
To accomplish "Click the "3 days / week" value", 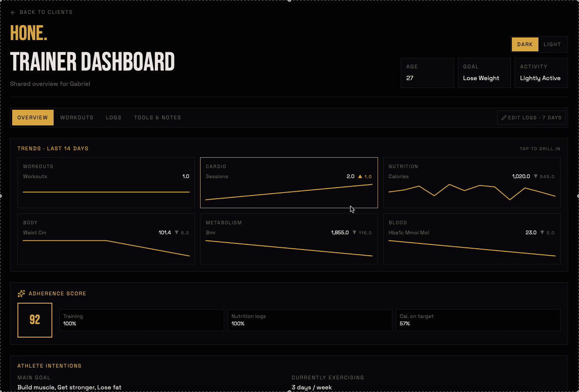I will [312, 387].
